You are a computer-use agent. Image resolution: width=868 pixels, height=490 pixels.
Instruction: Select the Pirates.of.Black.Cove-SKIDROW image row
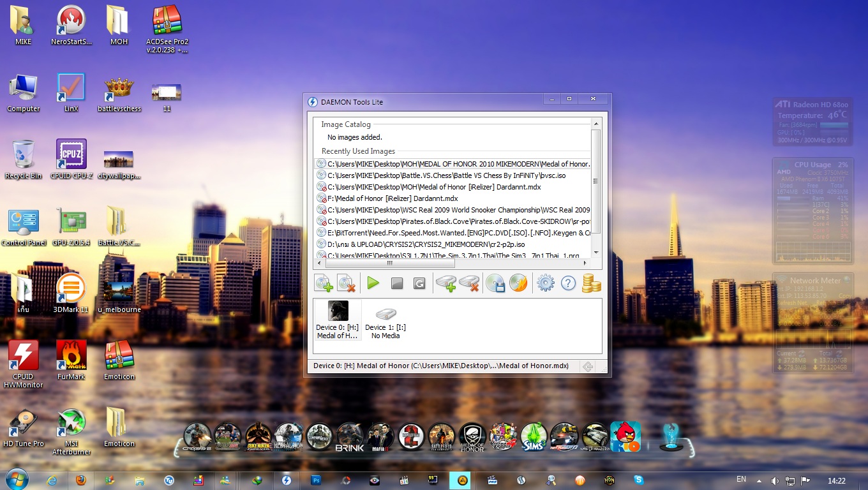coord(453,221)
